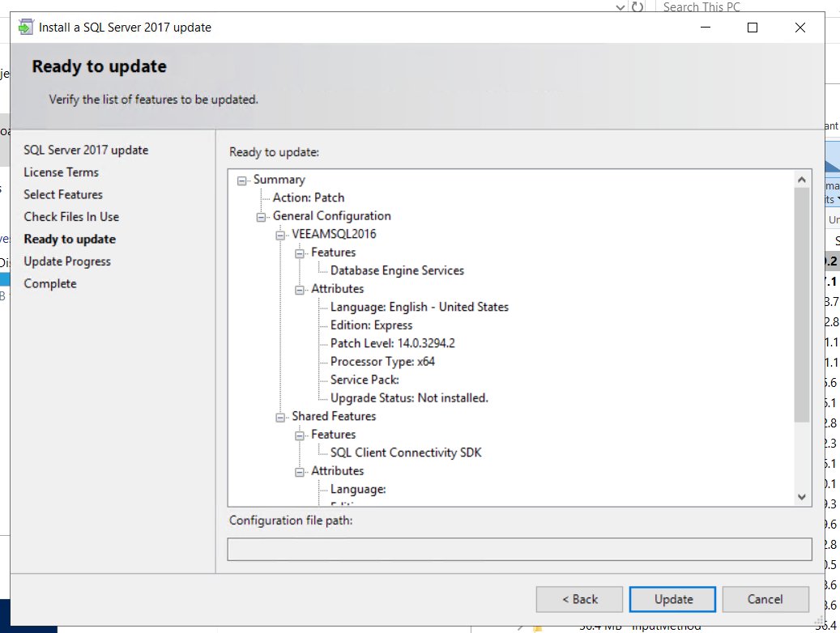The width and height of the screenshot is (840, 633).
Task: Minimize the installer window
Action: [706, 28]
